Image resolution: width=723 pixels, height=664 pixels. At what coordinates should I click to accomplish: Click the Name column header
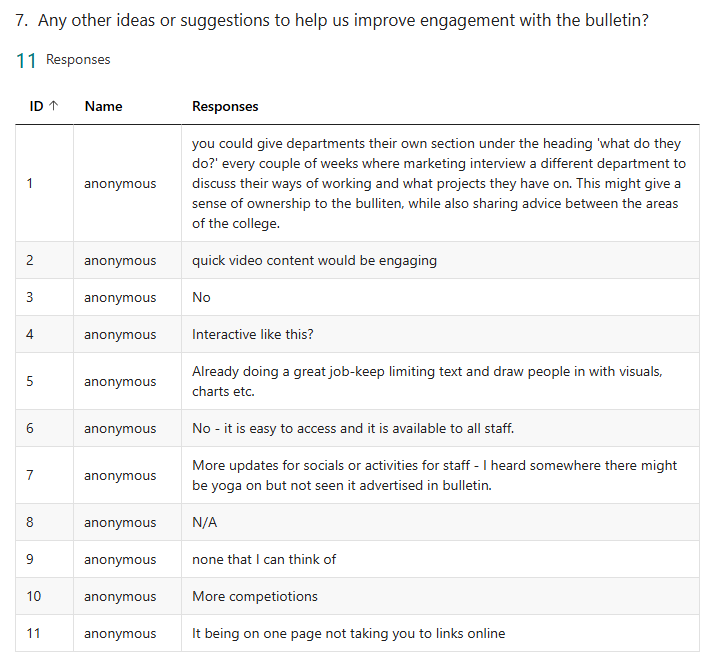coord(103,106)
